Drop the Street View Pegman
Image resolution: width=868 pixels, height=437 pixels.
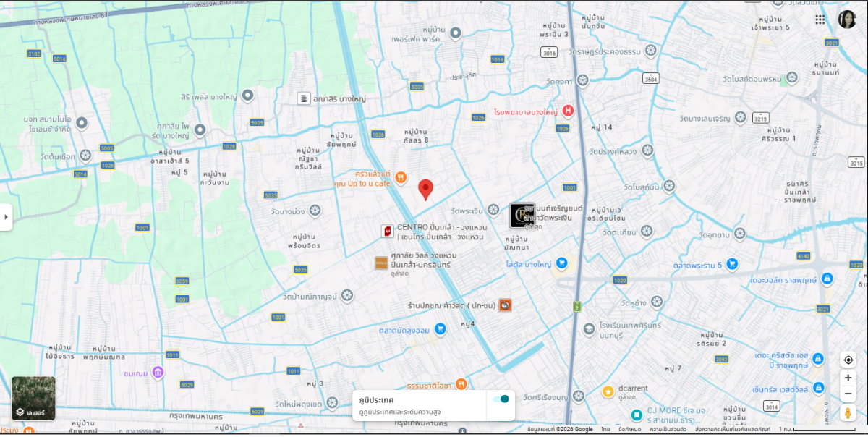coord(848,413)
